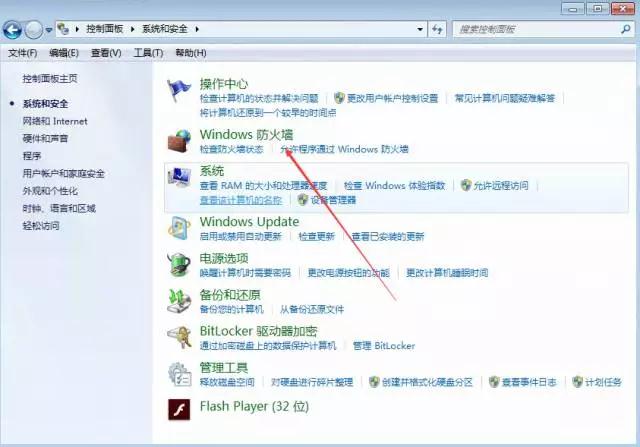Select 控制面板 breadcrumb in address bar

(x=104, y=29)
